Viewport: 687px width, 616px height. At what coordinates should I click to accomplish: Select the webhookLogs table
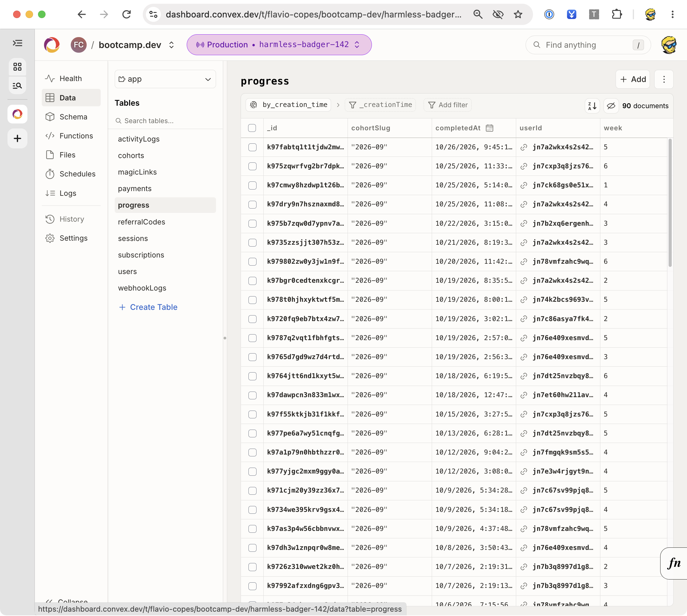point(165,288)
